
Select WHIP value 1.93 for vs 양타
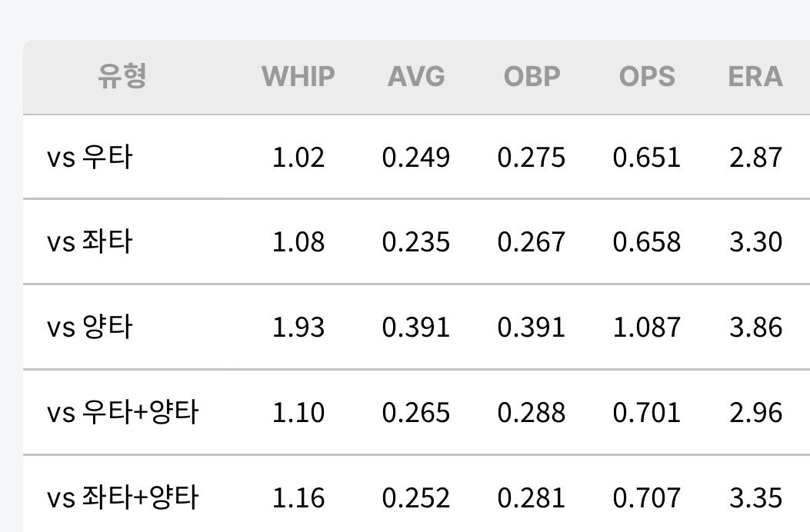[298, 328]
